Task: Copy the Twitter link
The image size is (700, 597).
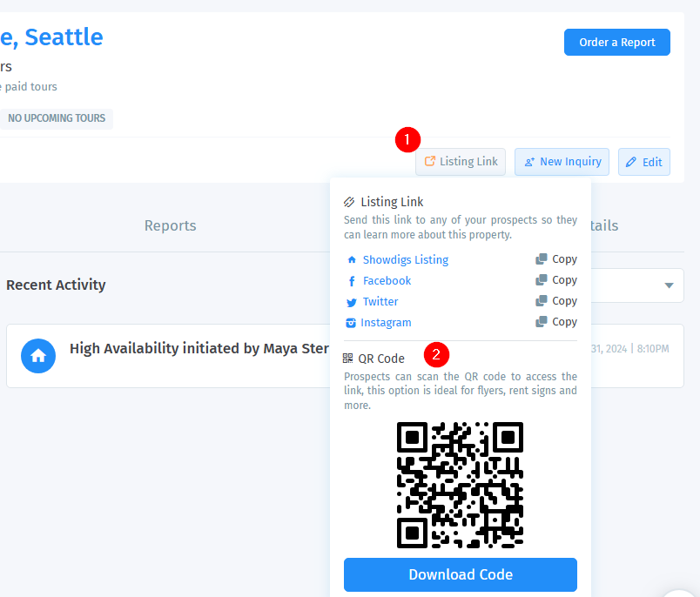Action: 556,301
